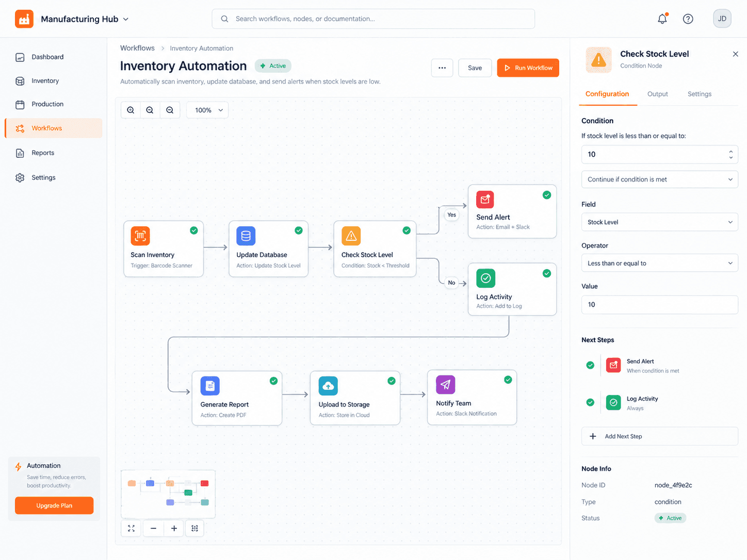The width and height of the screenshot is (747, 560).
Task: Click the Save button
Action: click(475, 68)
